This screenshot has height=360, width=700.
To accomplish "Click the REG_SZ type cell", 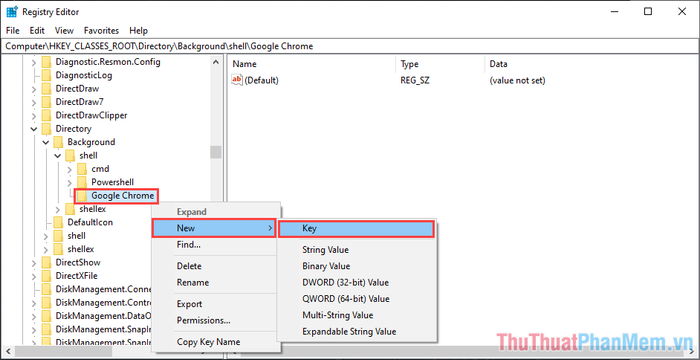I will [x=415, y=80].
